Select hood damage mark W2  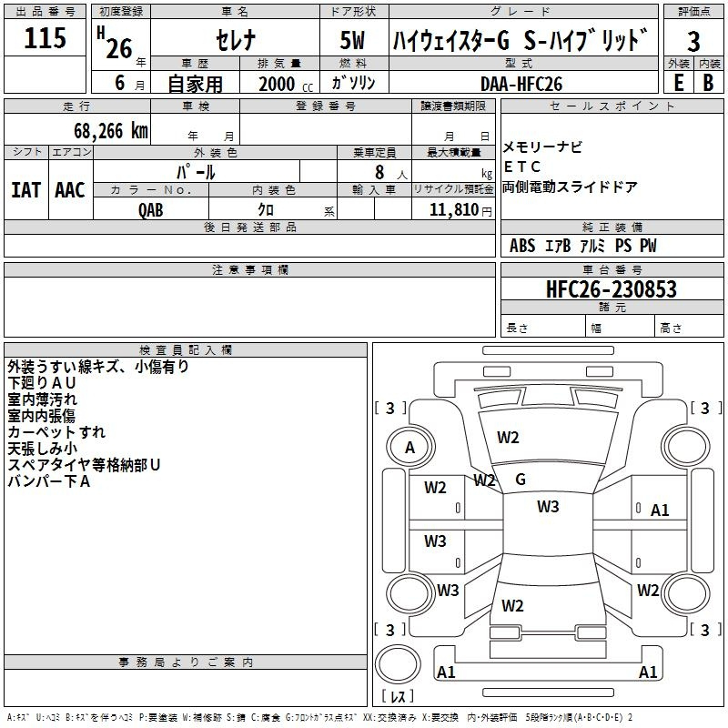(x=508, y=438)
